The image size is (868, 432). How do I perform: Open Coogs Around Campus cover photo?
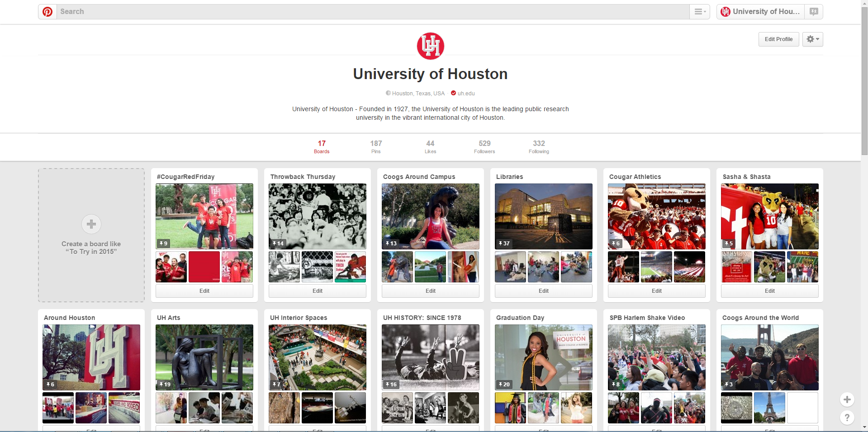click(431, 216)
